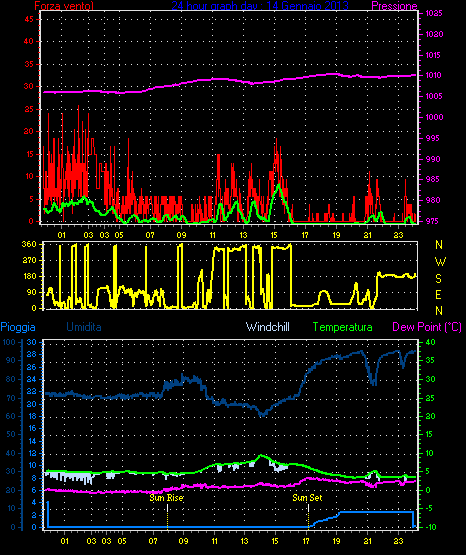Click 100 on the blue humidity axis
Viewport: 466px width, 555px height.
(x=9, y=342)
